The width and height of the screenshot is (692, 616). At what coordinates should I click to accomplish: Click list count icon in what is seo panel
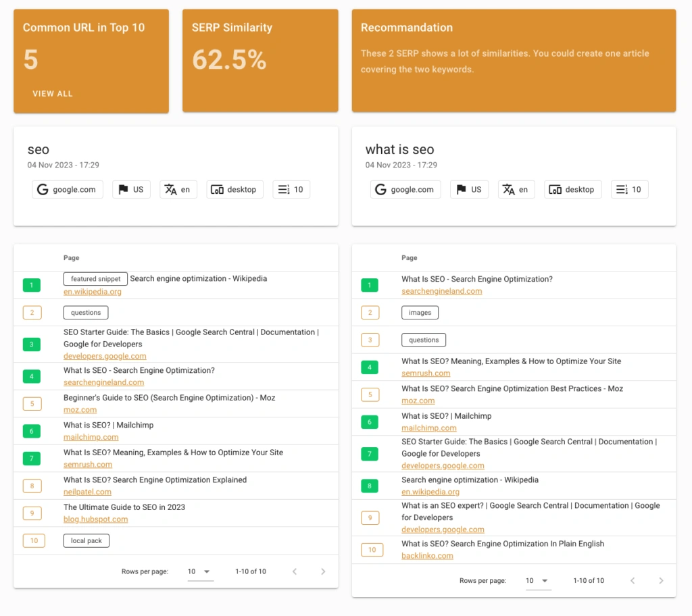coord(622,189)
